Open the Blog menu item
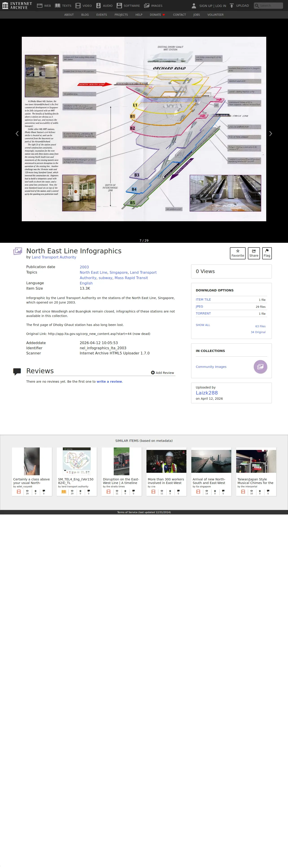288x868 pixels. point(85,15)
